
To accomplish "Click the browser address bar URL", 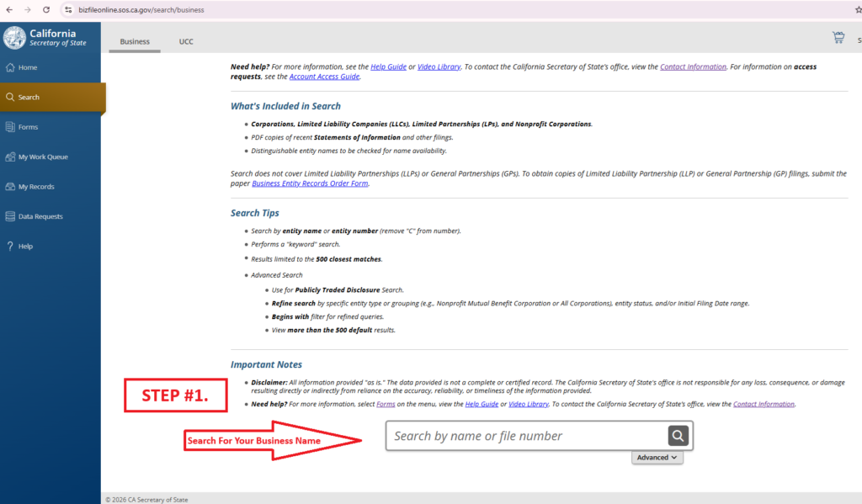I will [141, 10].
